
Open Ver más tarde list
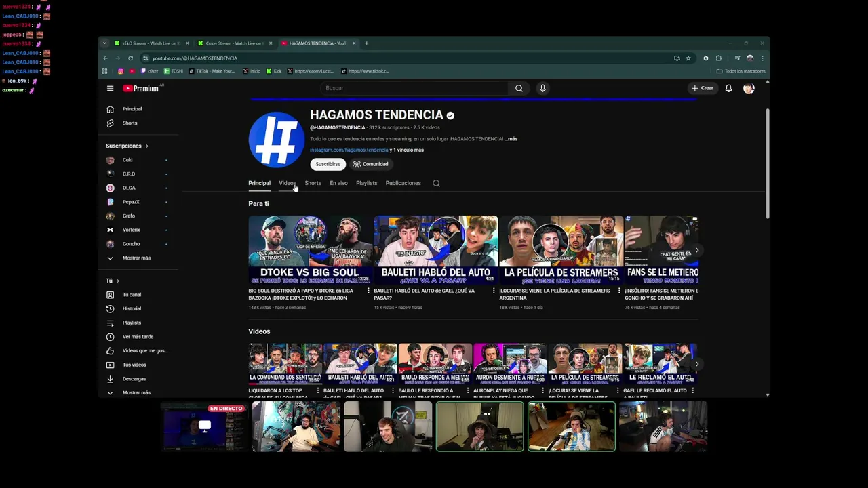pyautogui.click(x=138, y=337)
